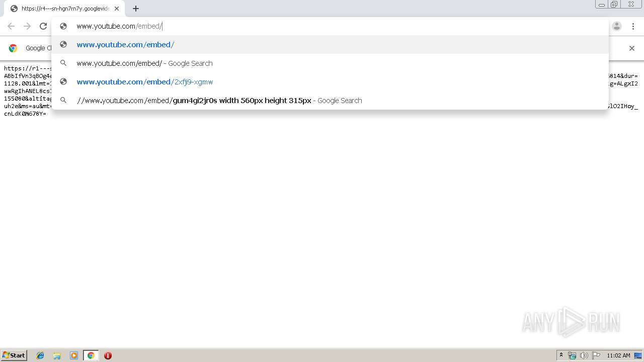The height and width of the screenshot is (362, 644).
Task: Open the Windows Start menu
Action: [x=14, y=355]
